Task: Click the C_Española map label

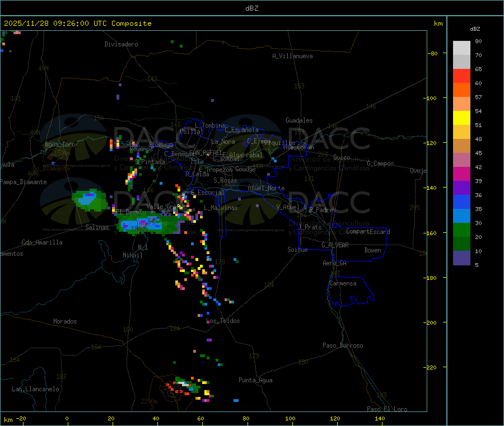Action: pos(241,130)
